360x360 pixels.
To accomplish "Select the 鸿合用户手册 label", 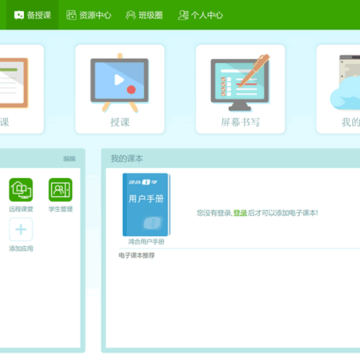I will click(x=146, y=242).
